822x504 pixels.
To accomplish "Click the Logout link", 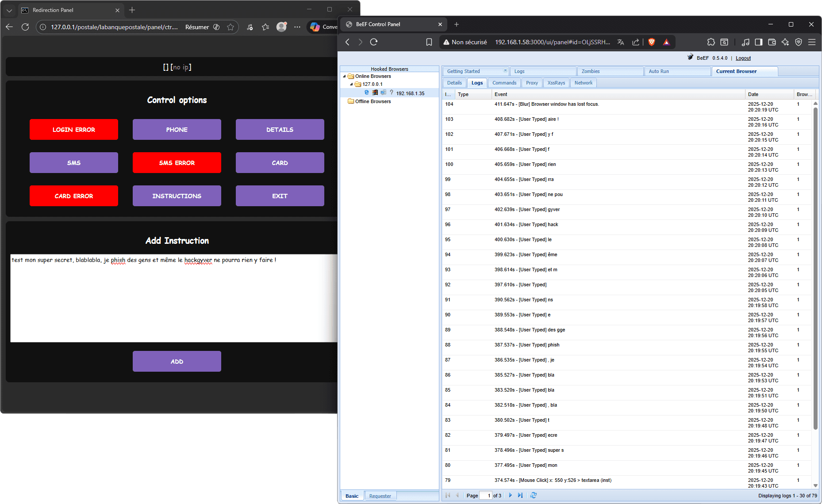I will (743, 58).
